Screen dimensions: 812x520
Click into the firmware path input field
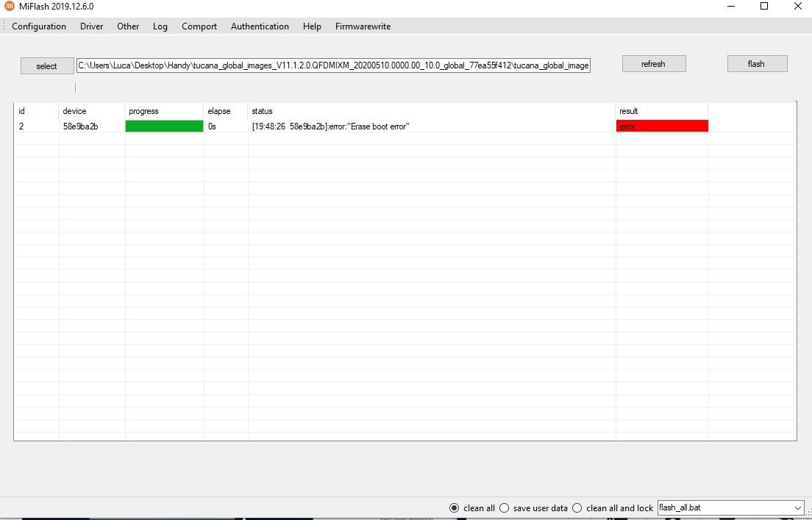(x=333, y=65)
